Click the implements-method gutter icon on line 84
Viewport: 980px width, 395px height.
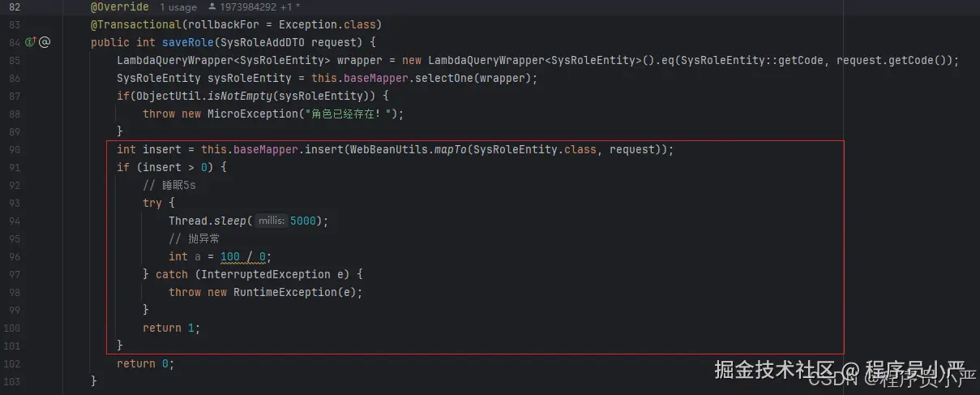[31, 42]
